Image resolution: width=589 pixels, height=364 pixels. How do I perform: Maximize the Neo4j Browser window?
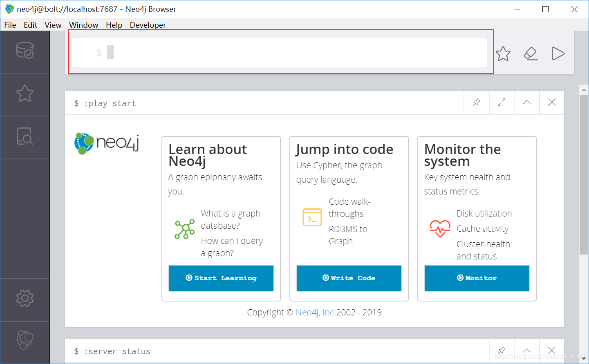click(x=545, y=9)
